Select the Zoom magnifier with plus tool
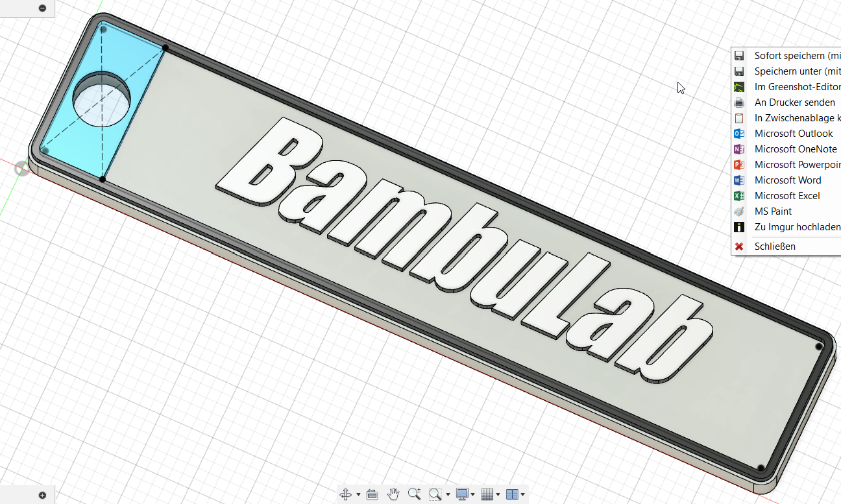 414,494
